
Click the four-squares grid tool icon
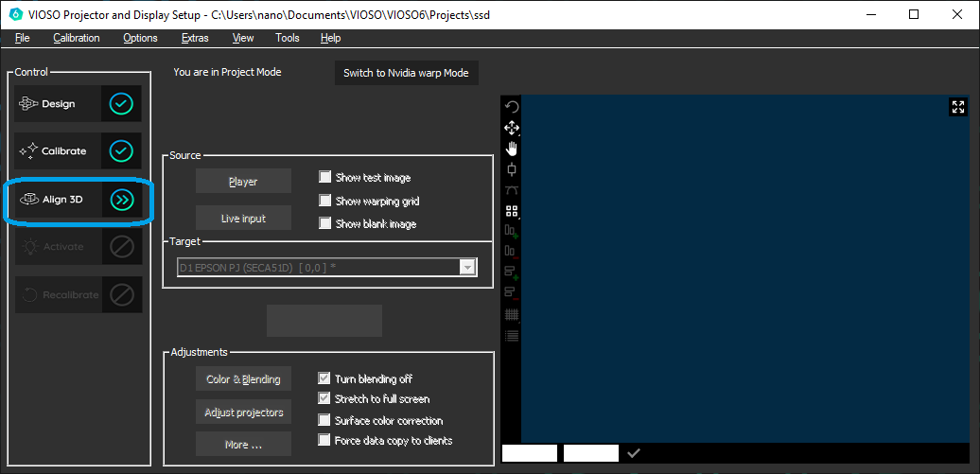tap(512, 211)
